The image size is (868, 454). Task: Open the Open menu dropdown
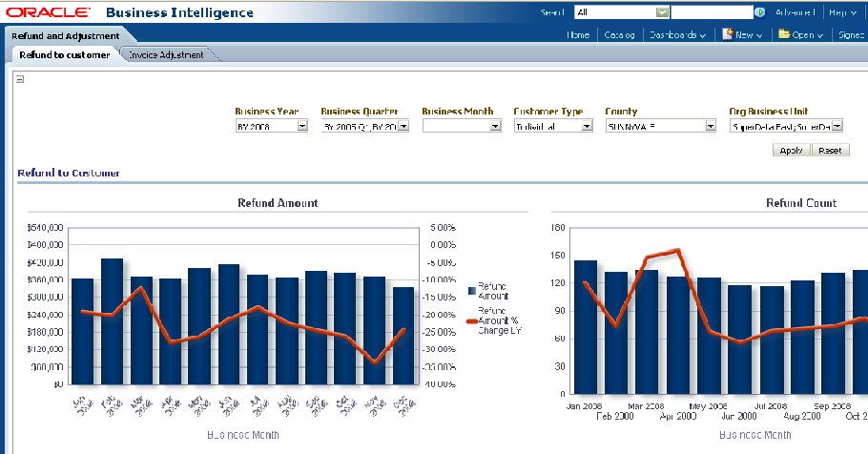point(807,35)
